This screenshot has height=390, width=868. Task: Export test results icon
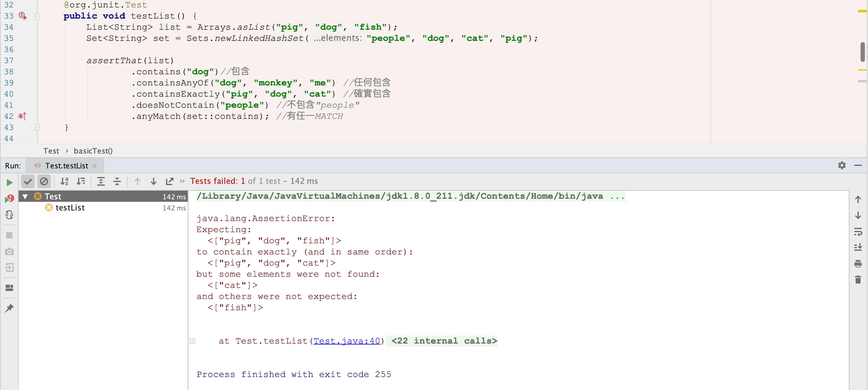point(170,181)
